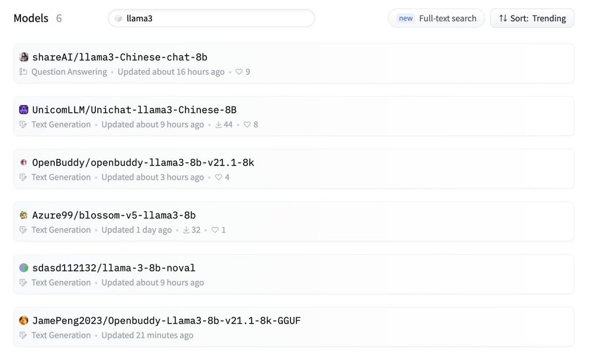Click the download icon on Unichat-llama3 model

[219, 125]
